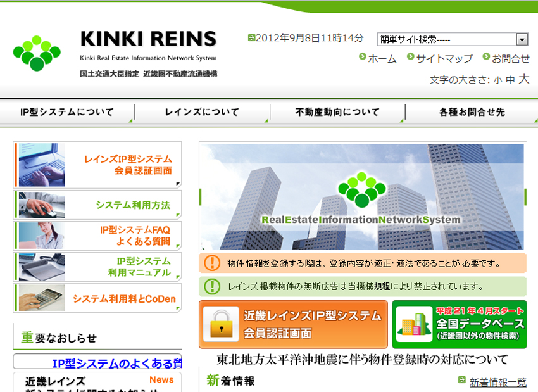Set text size to 小
Screen dimensions: 538x392
pyautogui.click(x=498, y=80)
